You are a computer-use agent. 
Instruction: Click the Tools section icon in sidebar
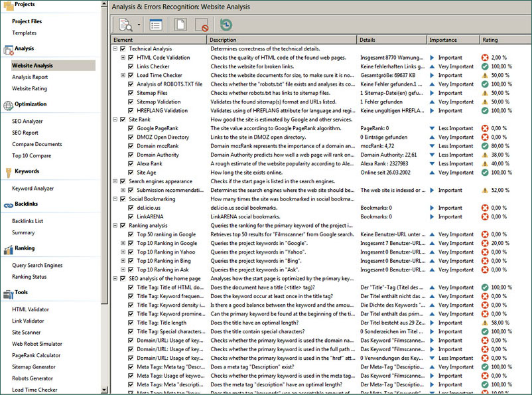(x=7, y=293)
